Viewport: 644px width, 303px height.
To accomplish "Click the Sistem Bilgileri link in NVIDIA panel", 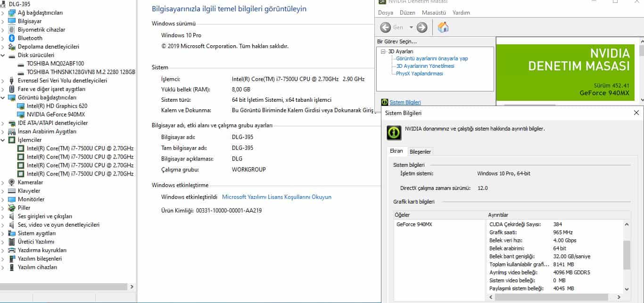I will point(405,102).
